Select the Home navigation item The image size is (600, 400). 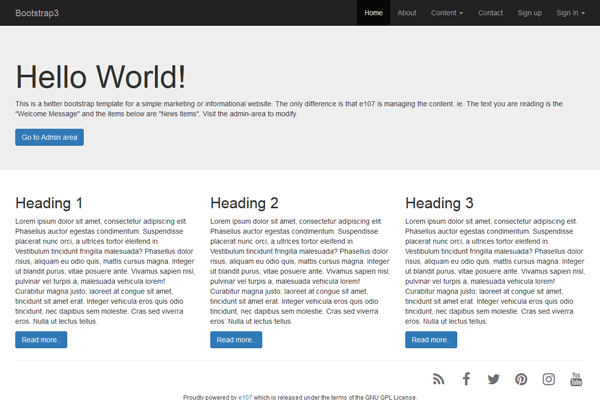[x=373, y=13]
